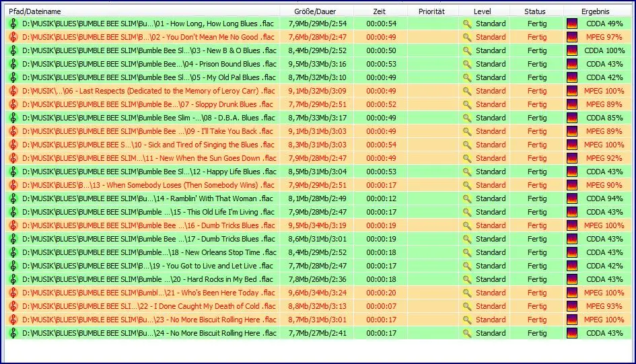Sort by the Ergebnis column header

[597, 11]
